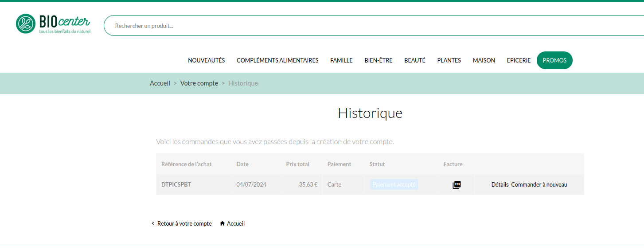Click the BIOcenter leaf logo
The height and width of the screenshot is (250, 644).
point(26,24)
